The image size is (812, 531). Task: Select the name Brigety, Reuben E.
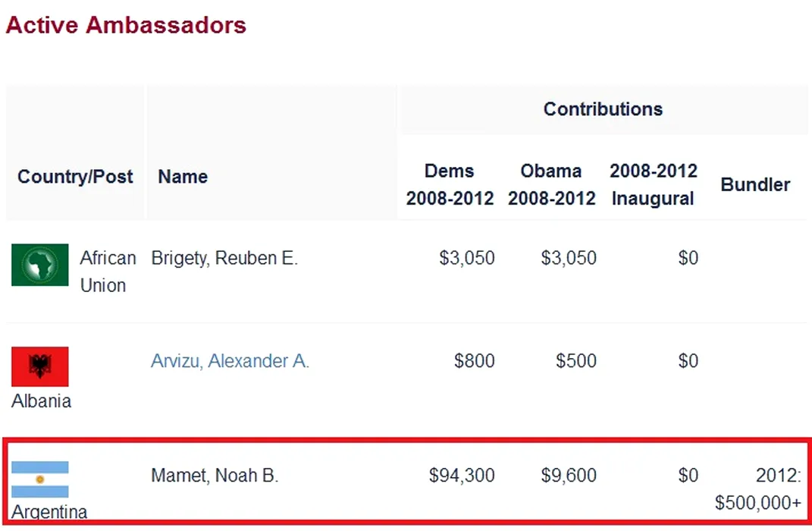tap(224, 259)
